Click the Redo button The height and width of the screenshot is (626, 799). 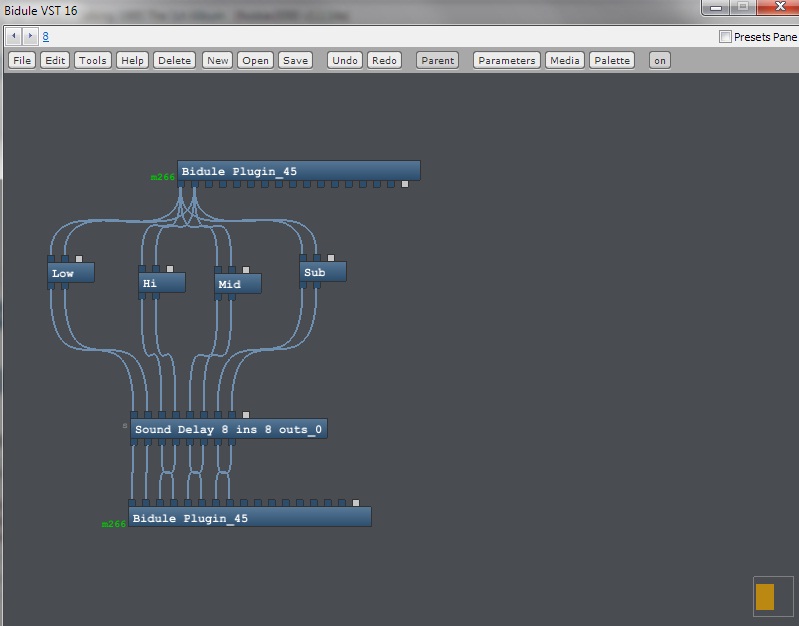click(x=384, y=60)
